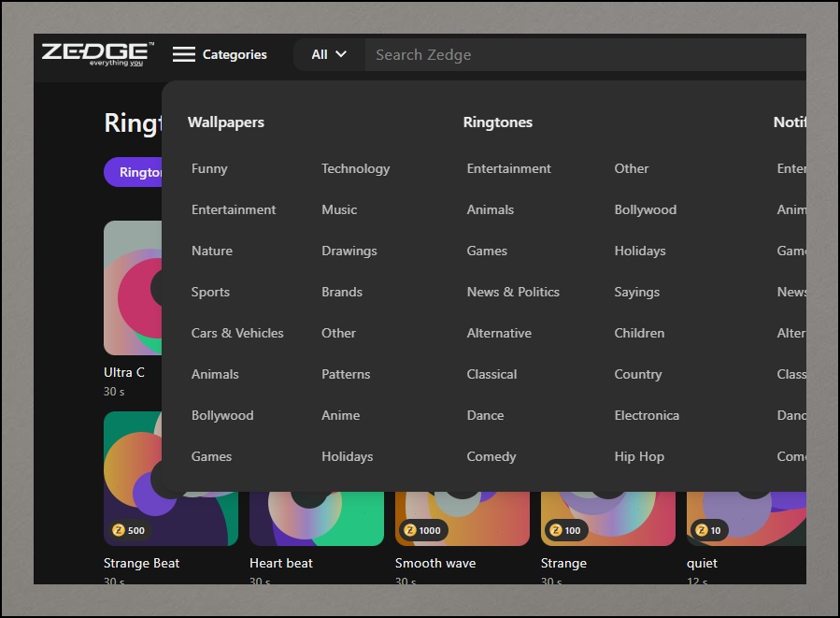Screen dimensions: 840x618
Task: Open the Ultra C ringtone thumbnail
Action: [x=133, y=288]
